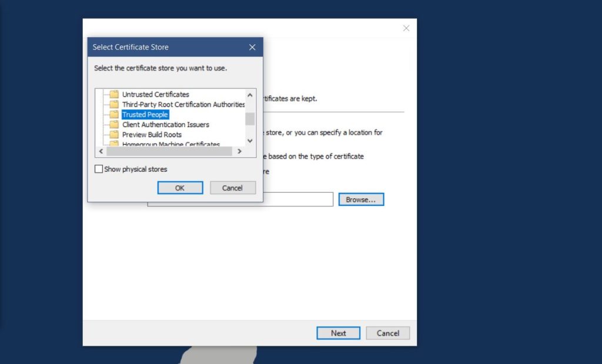Viewport: 602px width, 364px height.
Task: Select Preview Build Roots in the store list
Action: (152, 134)
